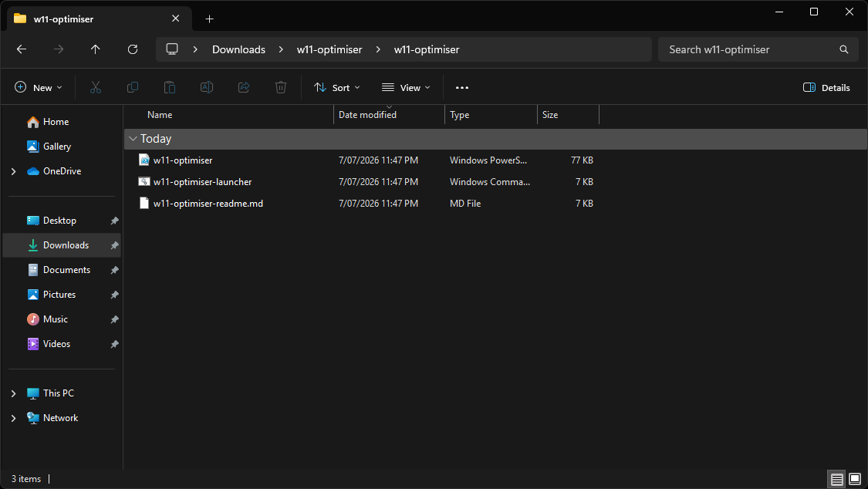Viewport: 868px width, 489px height.
Task: Click the 77 KB size value
Action: (x=582, y=160)
